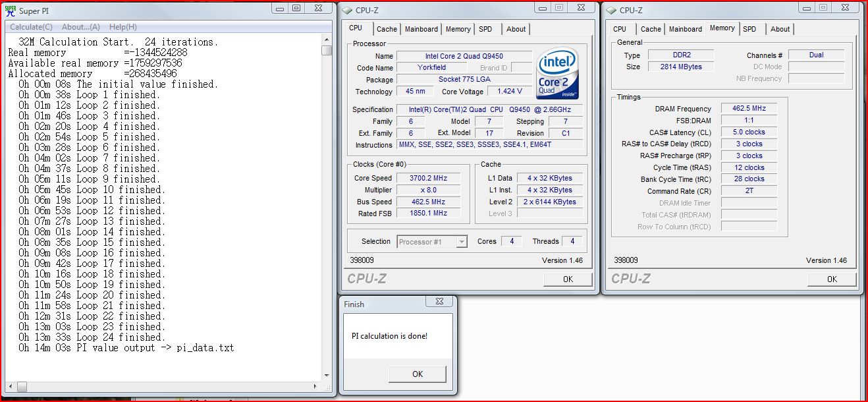Screen dimensions: 868x402
Task: Open the Calculate(C) menu in Super PI
Action: click(31, 27)
